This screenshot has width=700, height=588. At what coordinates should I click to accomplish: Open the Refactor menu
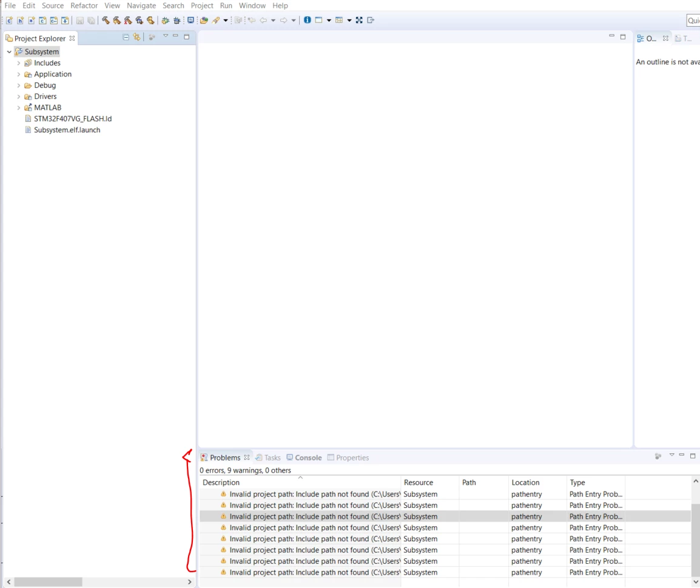[x=84, y=5]
